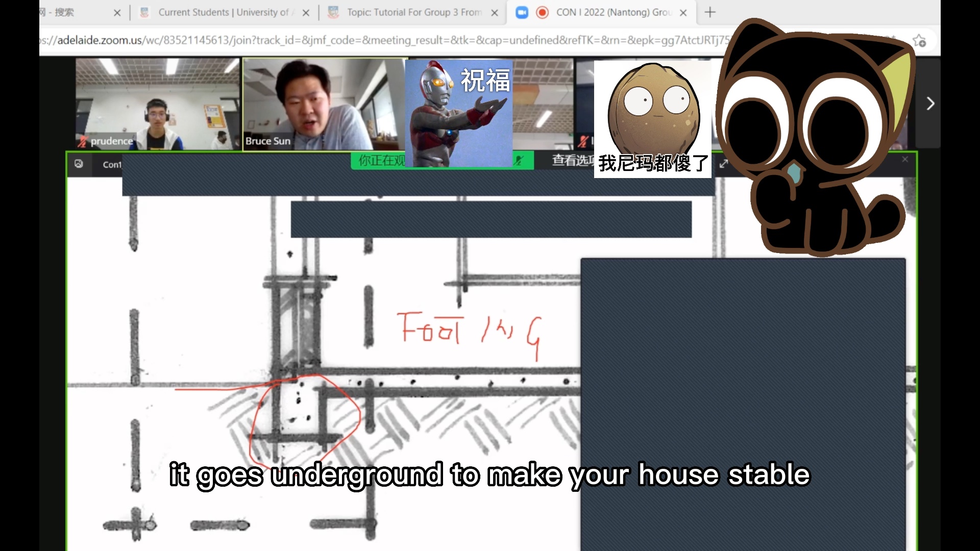Open a new browser tab with the plus icon
The width and height of the screenshot is (980, 551).
[x=710, y=12]
